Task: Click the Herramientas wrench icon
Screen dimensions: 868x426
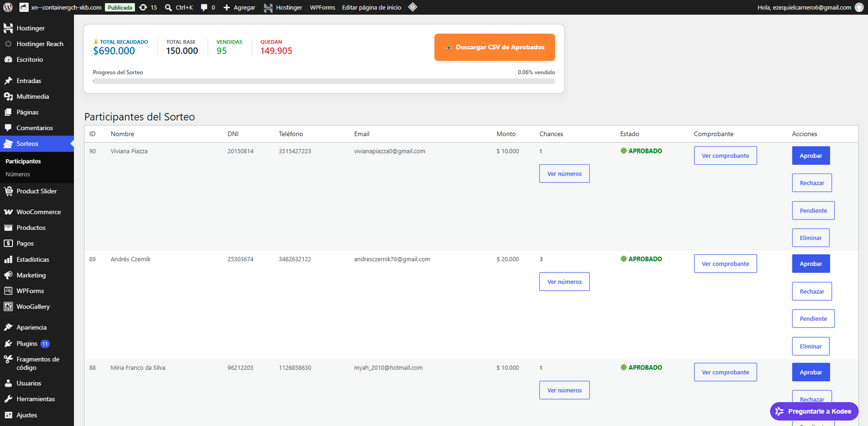Action: coord(8,399)
